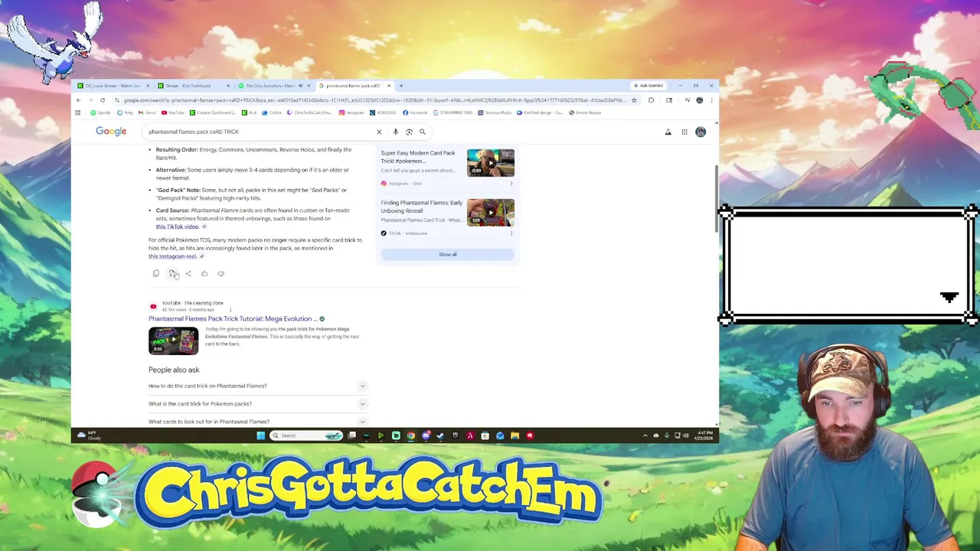Open Steam from the taskbar

click(x=440, y=435)
